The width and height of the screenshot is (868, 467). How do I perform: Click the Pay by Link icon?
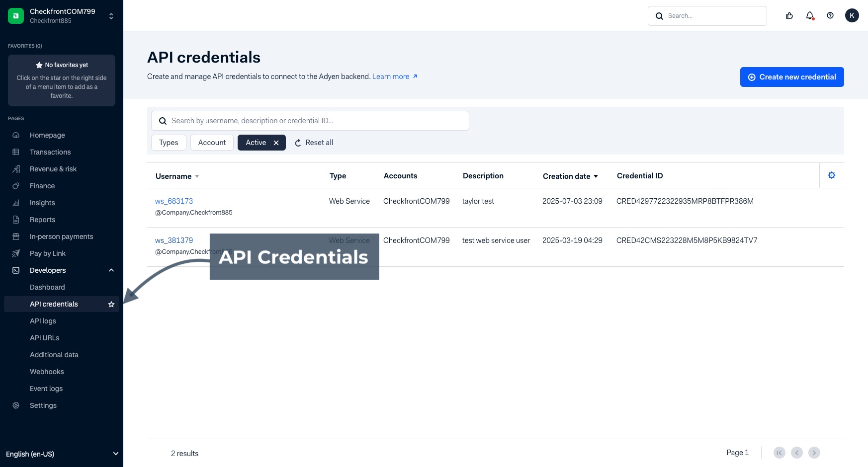[x=16, y=253]
